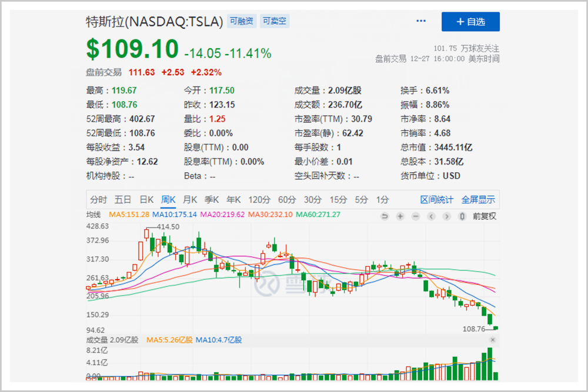Click the 今开 value 117.50
588x392 pixels.
(x=222, y=91)
